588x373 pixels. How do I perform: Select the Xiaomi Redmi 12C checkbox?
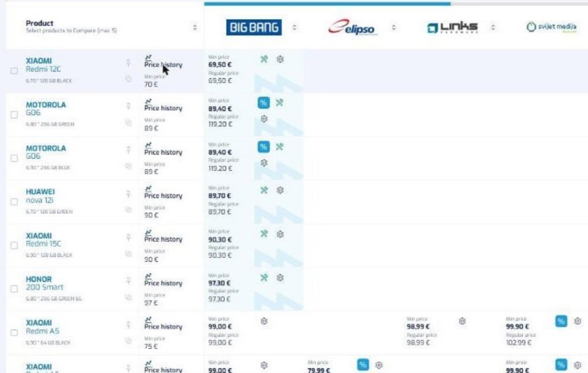click(x=14, y=71)
